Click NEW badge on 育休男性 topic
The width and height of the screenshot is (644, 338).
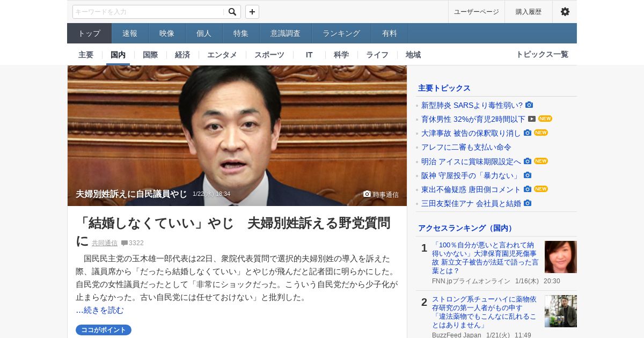[545, 119]
